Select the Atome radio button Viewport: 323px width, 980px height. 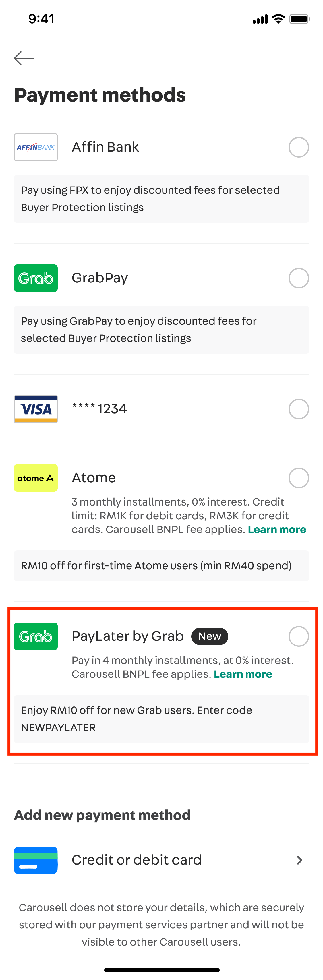pos(299,478)
